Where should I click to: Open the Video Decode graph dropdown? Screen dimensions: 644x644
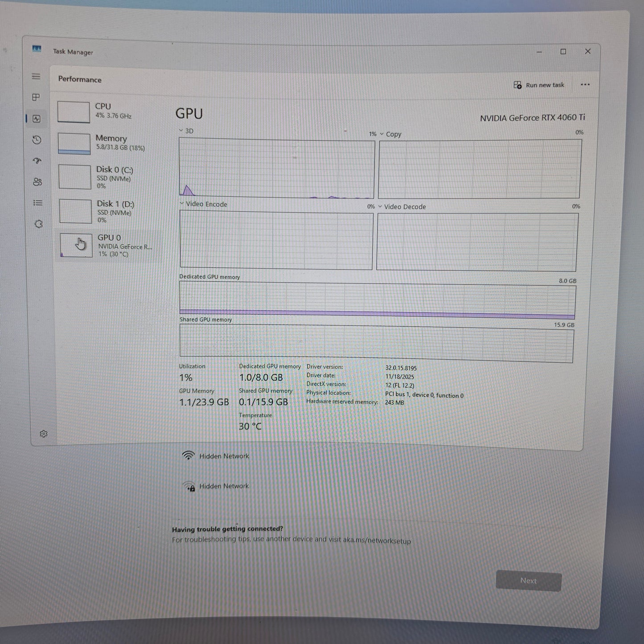pos(380,207)
